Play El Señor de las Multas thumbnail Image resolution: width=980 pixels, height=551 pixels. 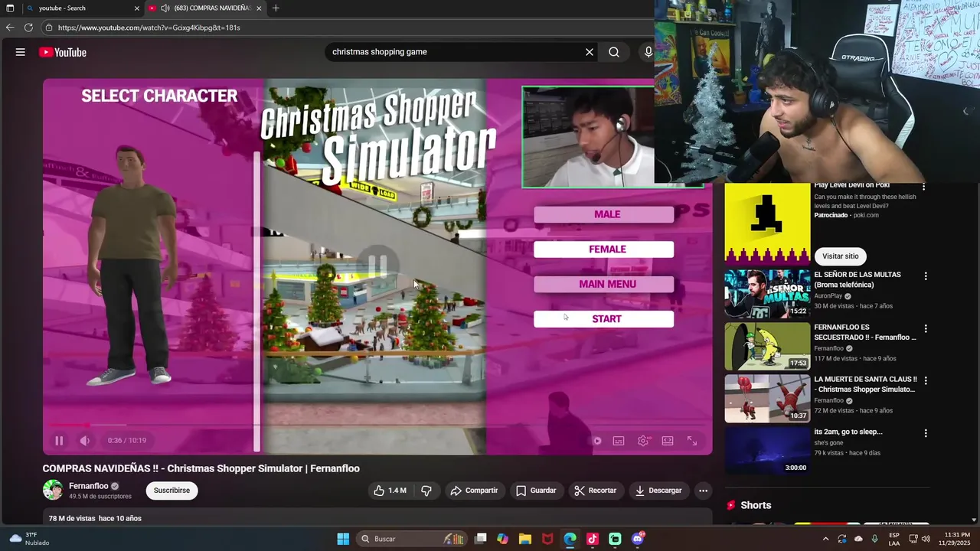(x=767, y=293)
